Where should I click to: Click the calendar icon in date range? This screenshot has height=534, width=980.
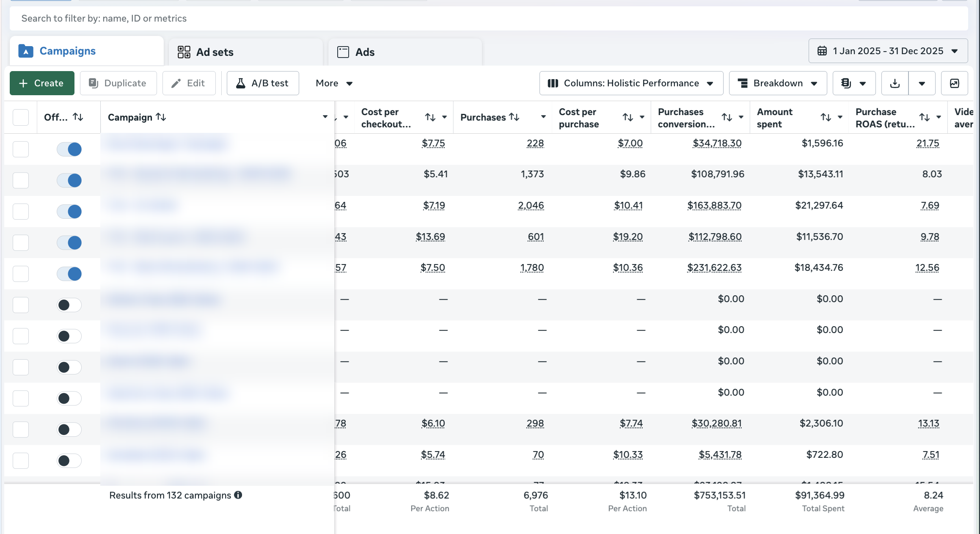pyautogui.click(x=822, y=51)
